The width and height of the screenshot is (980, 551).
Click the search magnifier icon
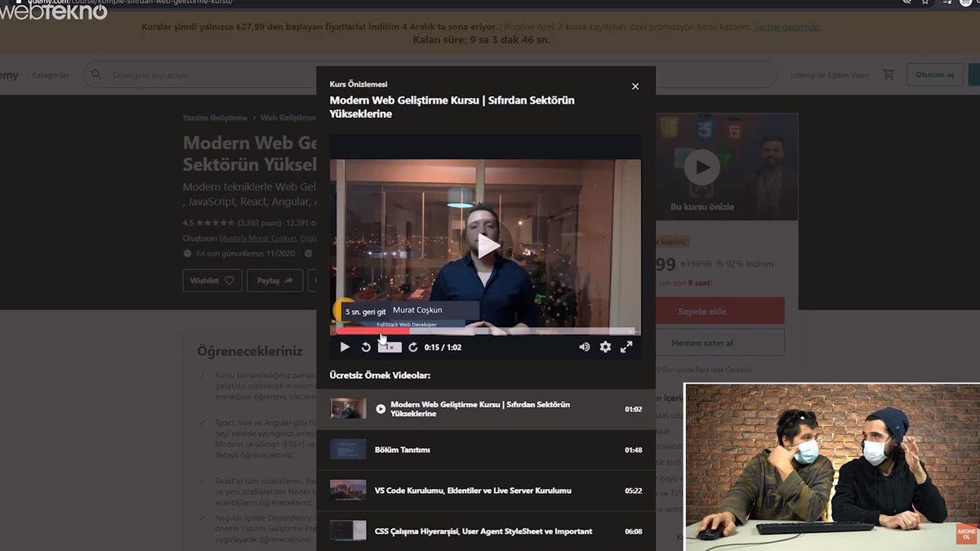(x=96, y=75)
